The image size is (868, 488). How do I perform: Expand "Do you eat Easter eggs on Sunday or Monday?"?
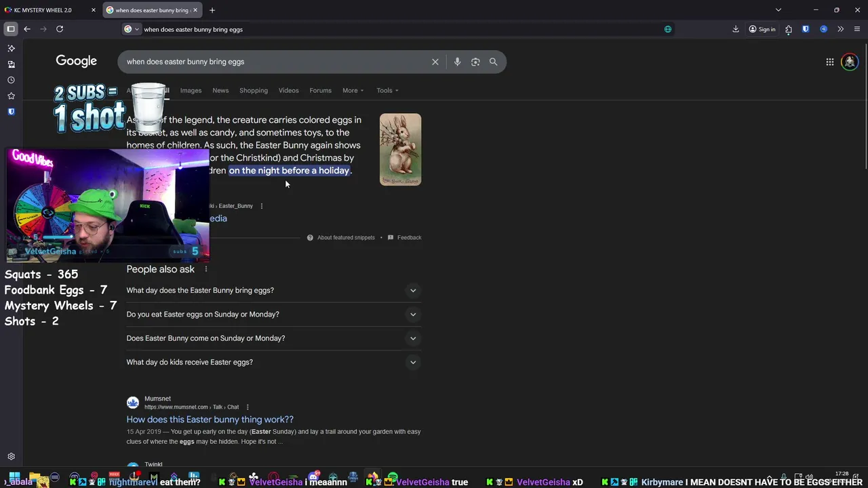coord(274,314)
